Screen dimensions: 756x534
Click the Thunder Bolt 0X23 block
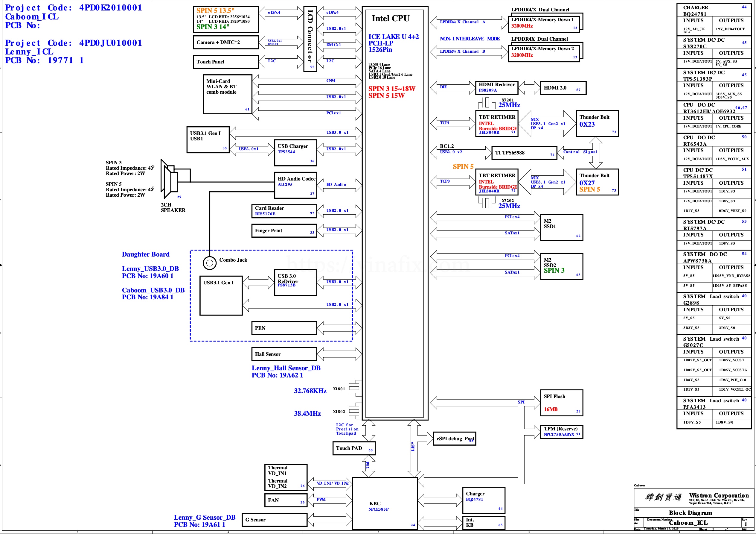(x=597, y=123)
